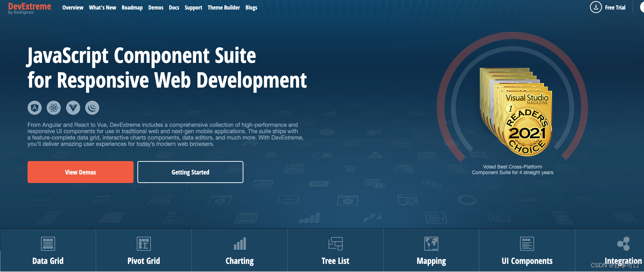Viewport: 644px width, 272px height.
Task: Click the headline 'JavaScript Component Suite'
Action: (142, 56)
